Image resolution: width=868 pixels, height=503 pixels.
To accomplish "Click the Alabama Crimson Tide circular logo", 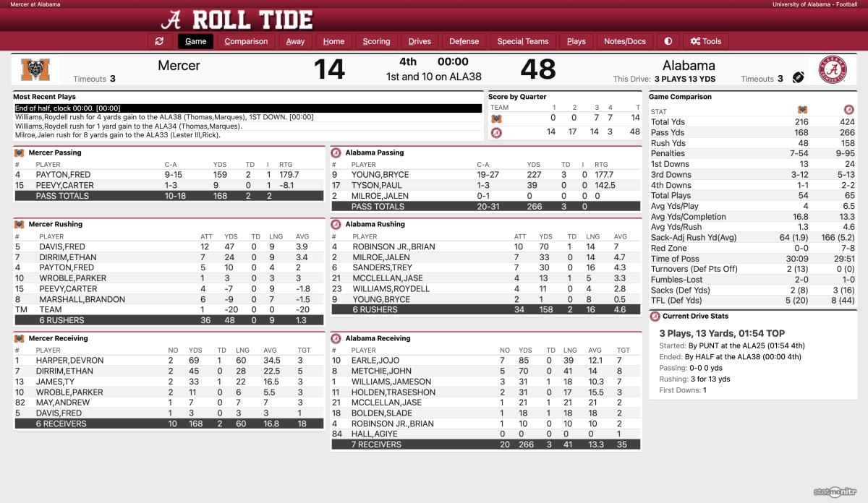I will pyautogui.click(x=832, y=69).
